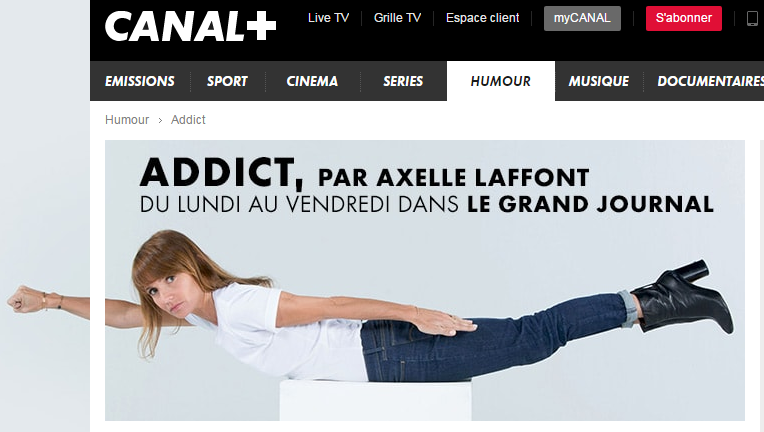Click Addict in the breadcrumb trail
This screenshot has width=764, height=432.
coord(188,120)
